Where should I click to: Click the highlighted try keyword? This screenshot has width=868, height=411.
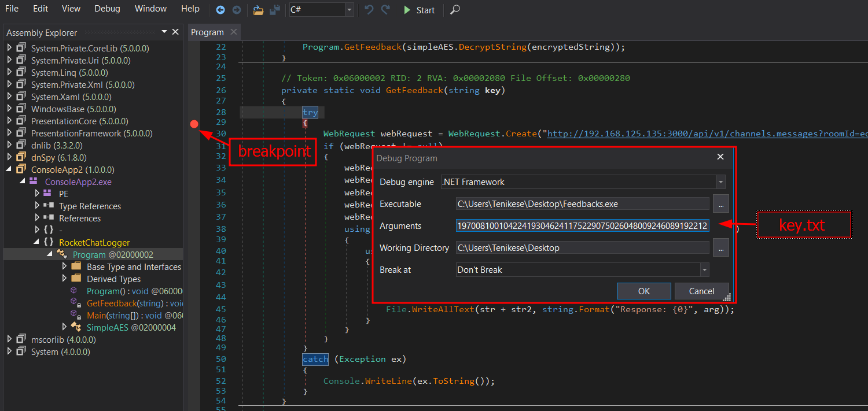point(310,113)
